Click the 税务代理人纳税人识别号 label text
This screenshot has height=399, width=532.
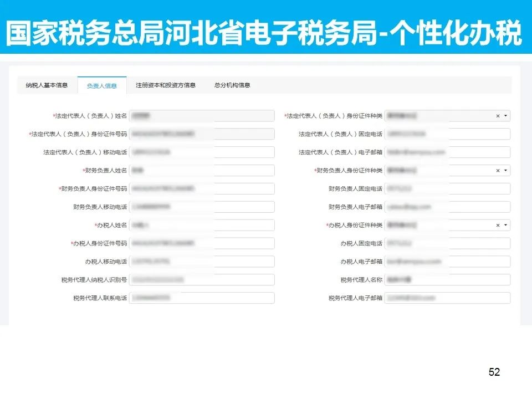(94, 280)
